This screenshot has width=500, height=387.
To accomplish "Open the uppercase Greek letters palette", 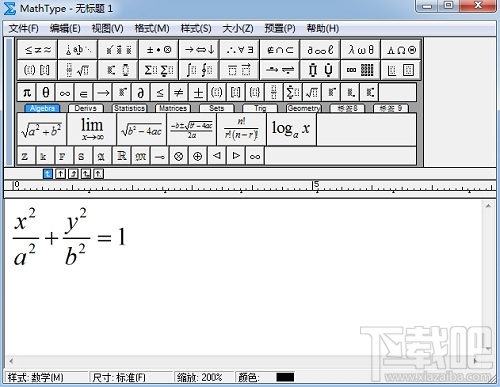I will (x=401, y=50).
